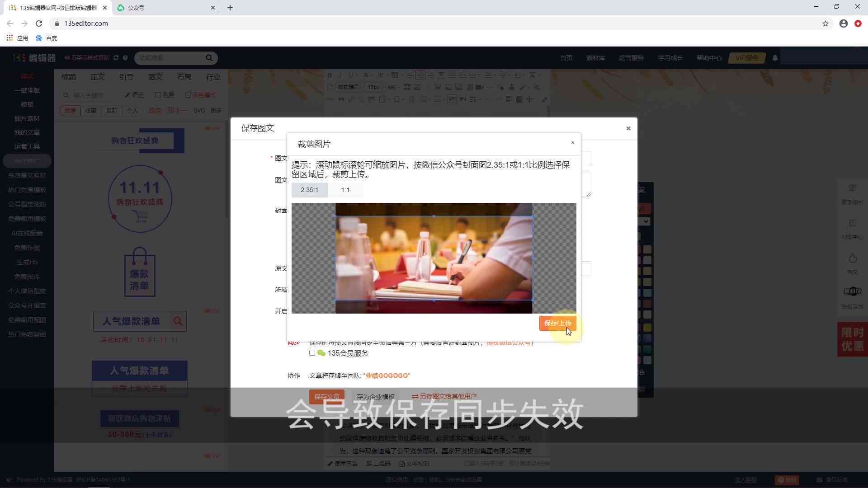Click the magnifier icon in header search box

tap(209, 58)
